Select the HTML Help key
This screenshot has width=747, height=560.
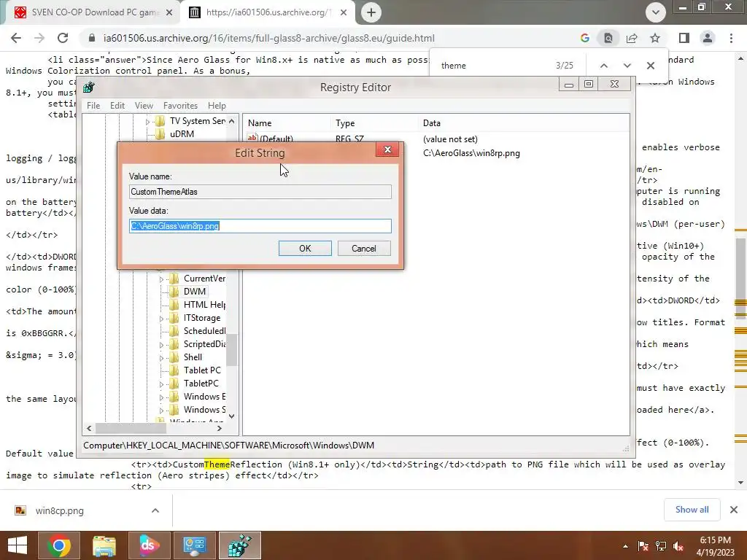click(x=204, y=305)
